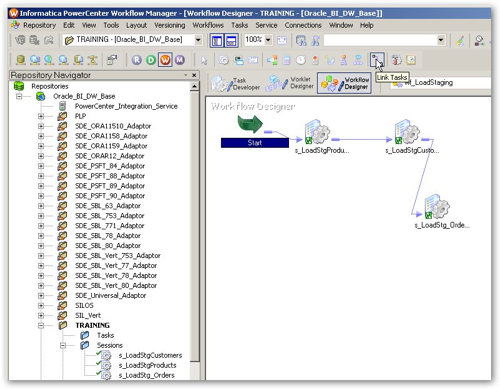Select the SDE_SBL_63_Adaptor folder

tap(108, 206)
